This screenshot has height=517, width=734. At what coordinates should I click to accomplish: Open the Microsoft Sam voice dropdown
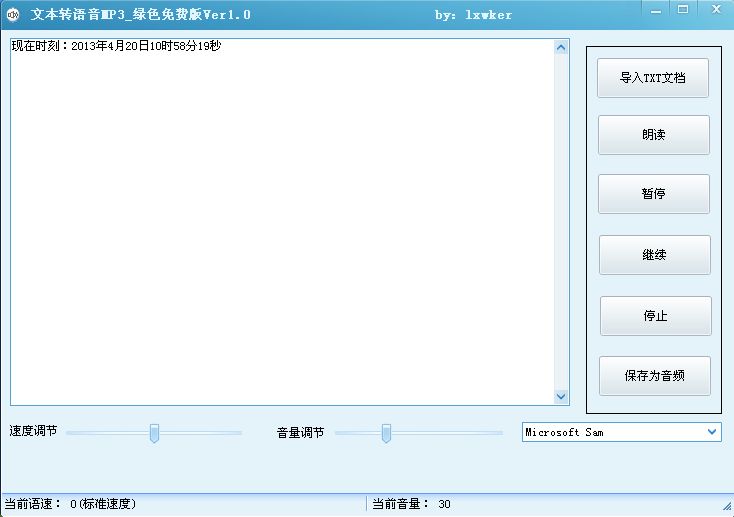point(622,432)
